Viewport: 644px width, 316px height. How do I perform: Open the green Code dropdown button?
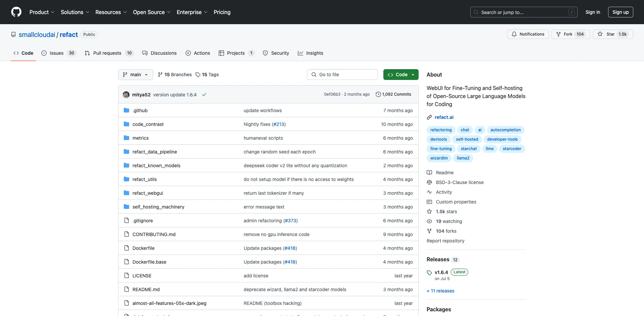pos(401,75)
